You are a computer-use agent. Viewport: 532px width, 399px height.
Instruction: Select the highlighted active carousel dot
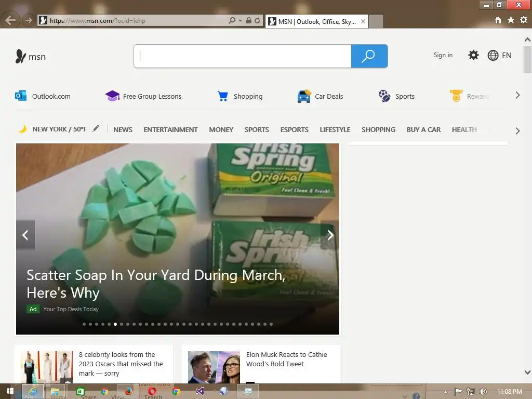tap(115, 324)
